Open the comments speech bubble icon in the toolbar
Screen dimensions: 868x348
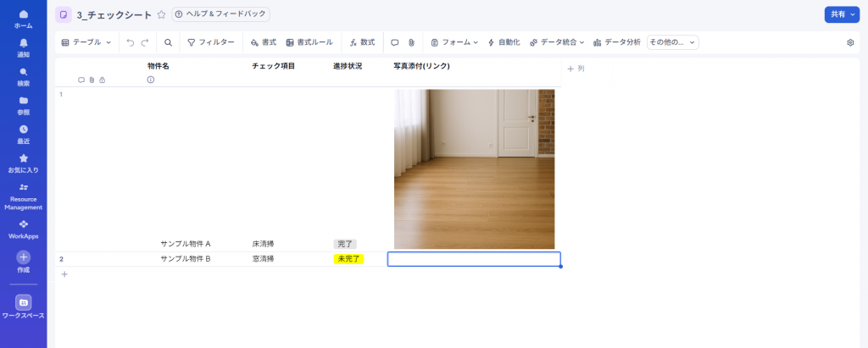pos(394,42)
